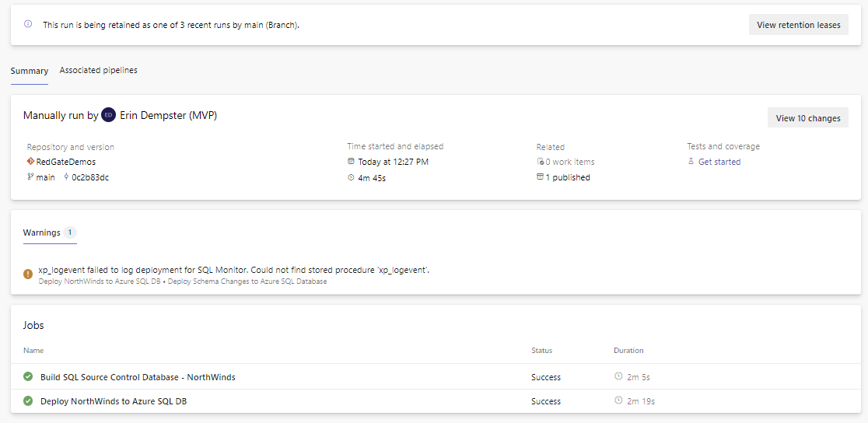Click the RedGateDemos repository icon

[x=30, y=162]
